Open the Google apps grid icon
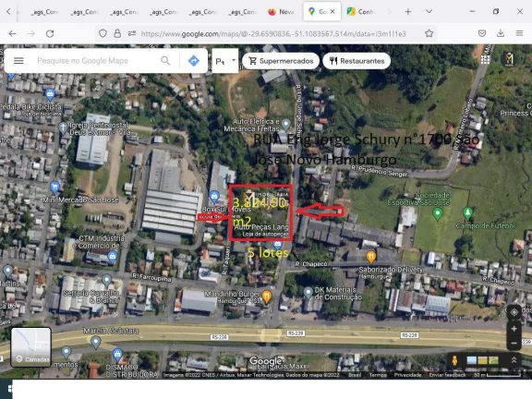The width and height of the screenshot is (532, 399). point(485,60)
